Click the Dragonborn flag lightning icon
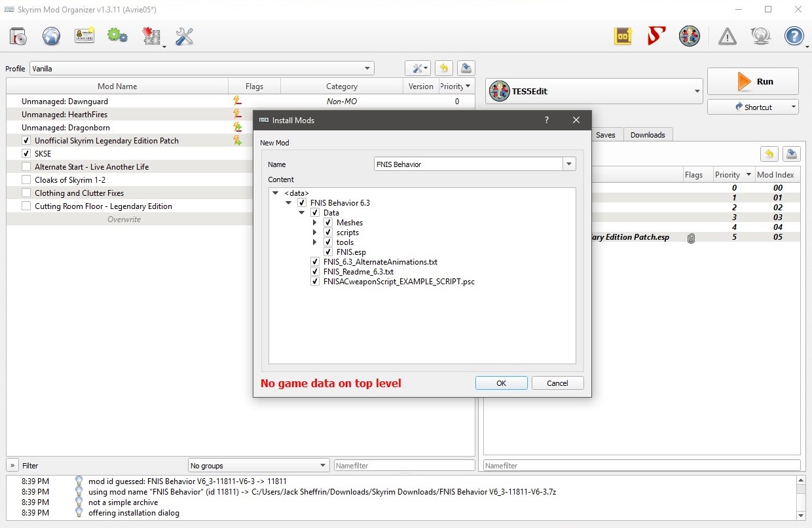The image size is (812, 528). [x=237, y=127]
